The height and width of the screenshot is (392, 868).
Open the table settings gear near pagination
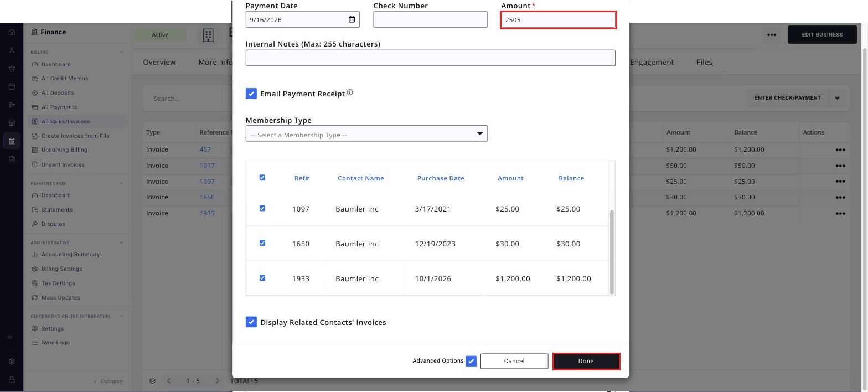click(153, 381)
